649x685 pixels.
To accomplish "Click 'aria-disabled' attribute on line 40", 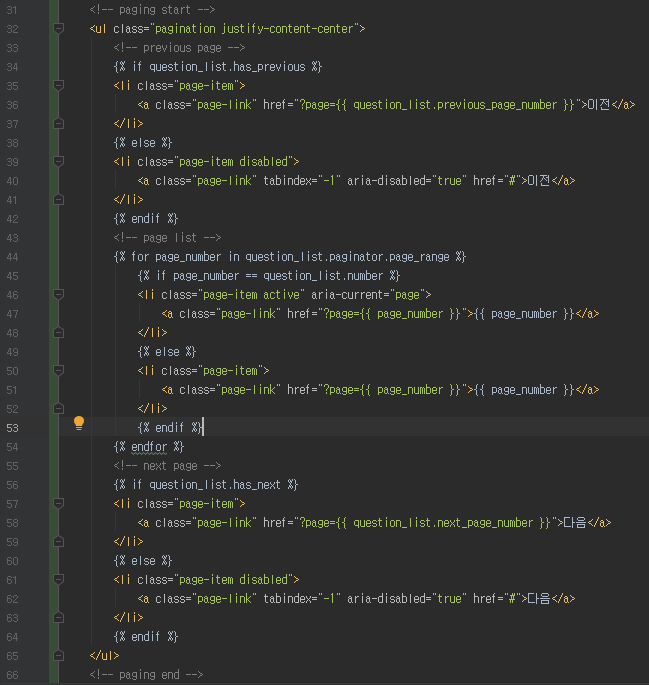I will 388,180.
